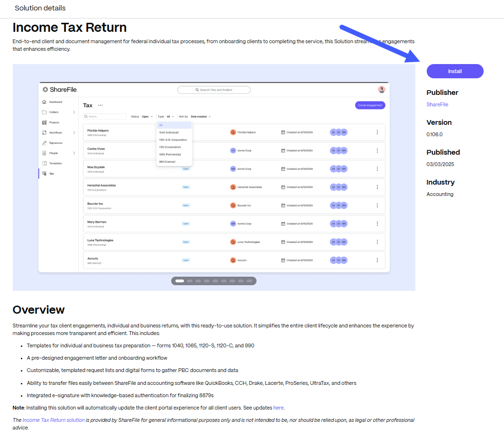Select the last carousel indicator dot
504x438 pixels.
pyautogui.click(x=249, y=281)
